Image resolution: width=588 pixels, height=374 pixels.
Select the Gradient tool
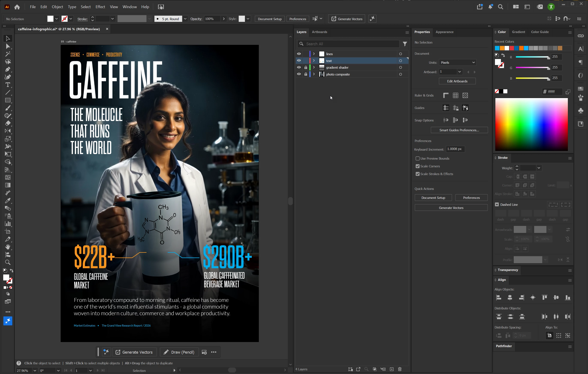[8, 185]
